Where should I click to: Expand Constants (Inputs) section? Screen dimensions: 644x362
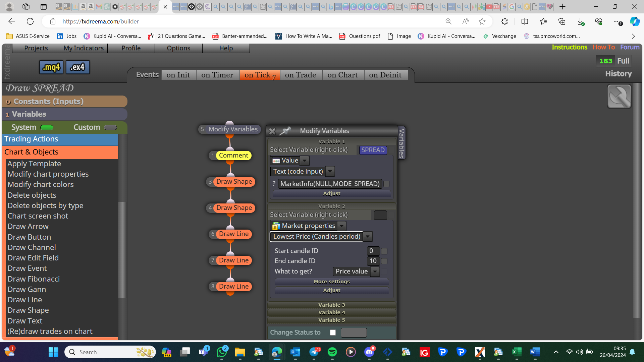click(64, 101)
